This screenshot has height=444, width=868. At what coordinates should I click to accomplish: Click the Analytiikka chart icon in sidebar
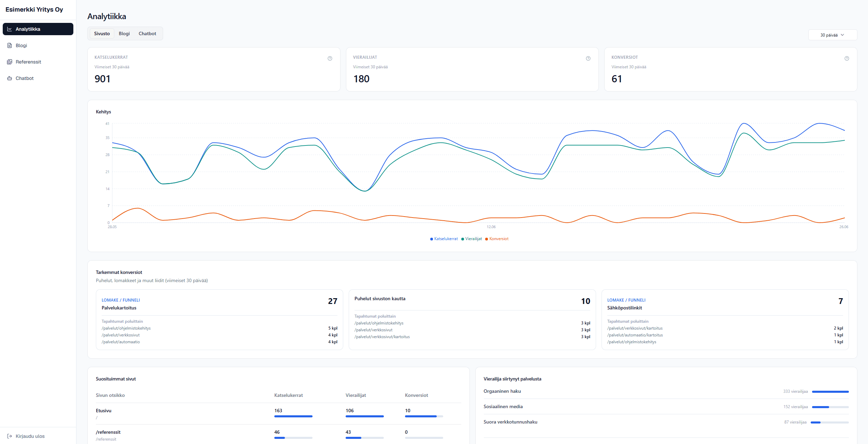coord(10,29)
